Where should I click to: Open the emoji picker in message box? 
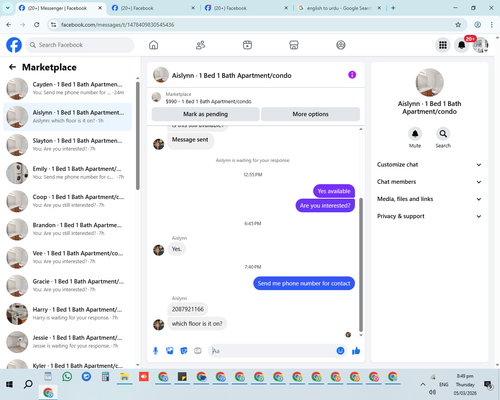(340, 351)
